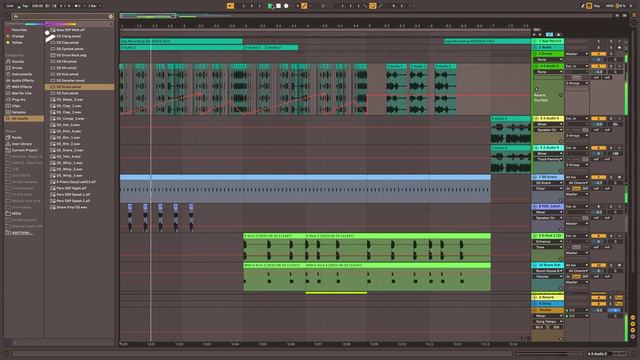
Task: Solo the 9 Kick 2 track
Action: pyautogui.click(x=611, y=236)
